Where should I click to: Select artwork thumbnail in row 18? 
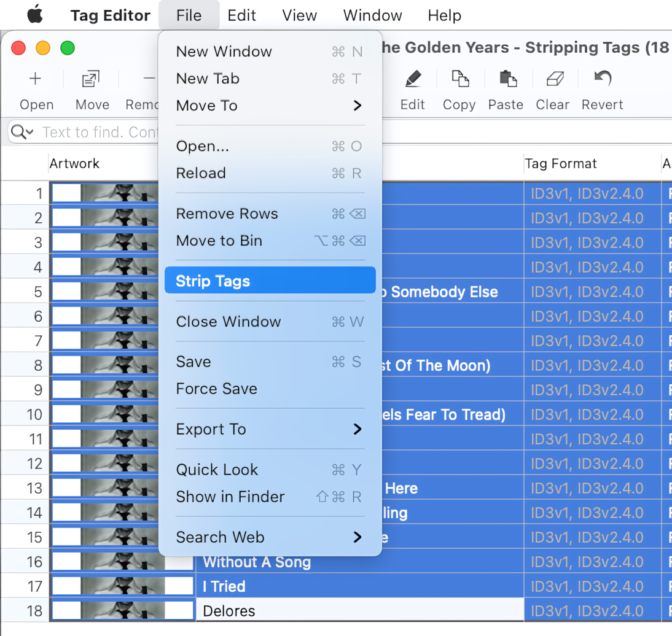point(123,610)
